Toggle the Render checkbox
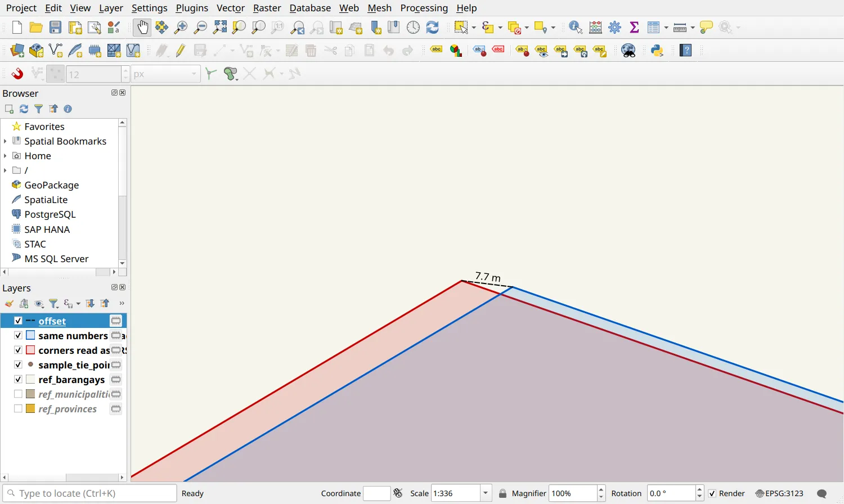Viewport: 844px width, 504px height. coord(712,493)
